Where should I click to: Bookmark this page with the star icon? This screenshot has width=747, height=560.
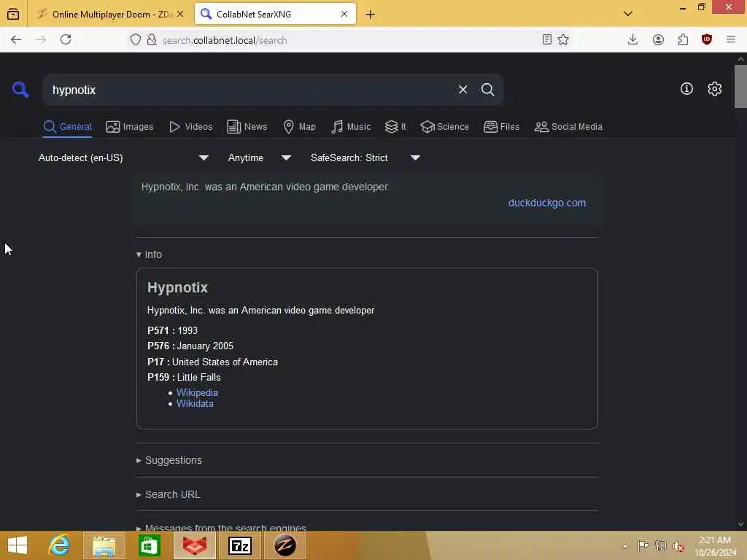pos(563,40)
